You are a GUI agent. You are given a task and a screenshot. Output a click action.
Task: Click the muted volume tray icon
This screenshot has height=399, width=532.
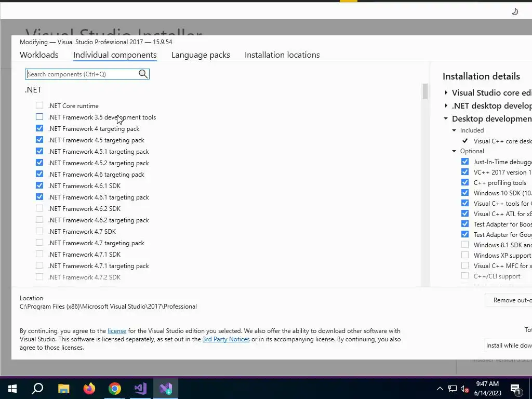point(464,389)
